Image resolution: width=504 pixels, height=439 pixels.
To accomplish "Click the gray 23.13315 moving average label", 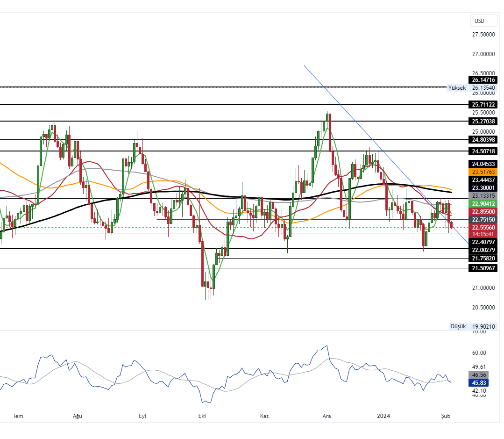I will click(483, 195).
